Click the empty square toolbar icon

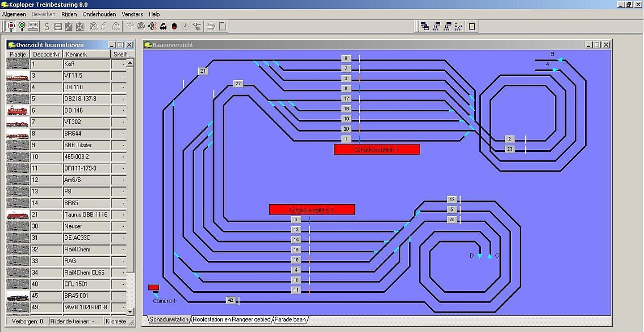[x=472, y=27]
